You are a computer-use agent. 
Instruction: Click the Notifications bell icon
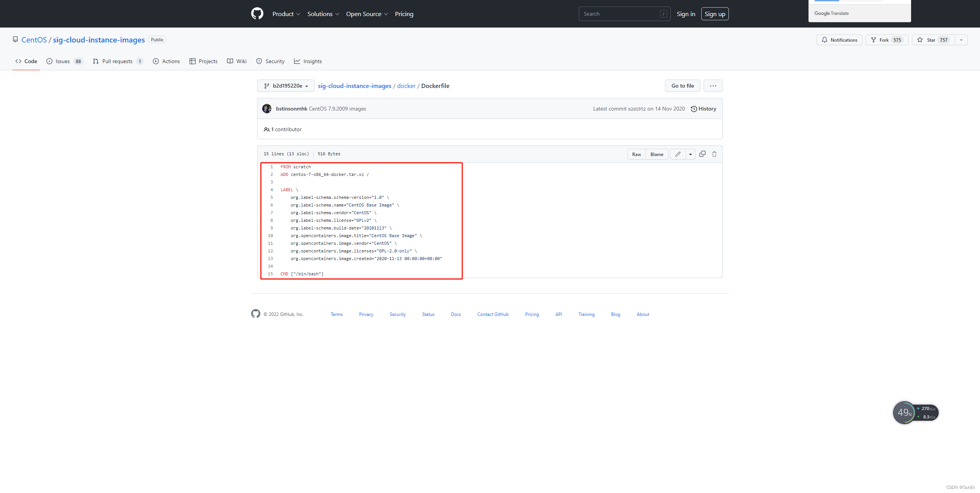[x=824, y=40]
